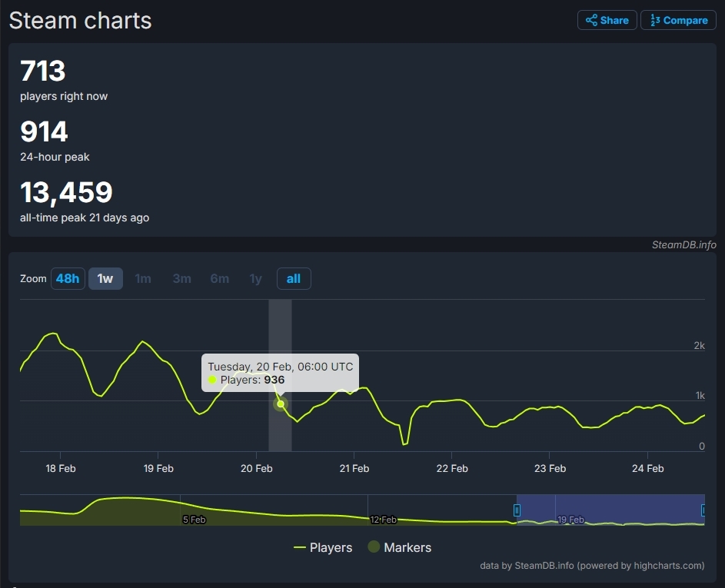Select the 1w zoom range
The width and height of the screenshot is (725, 588).
point(105,278)
